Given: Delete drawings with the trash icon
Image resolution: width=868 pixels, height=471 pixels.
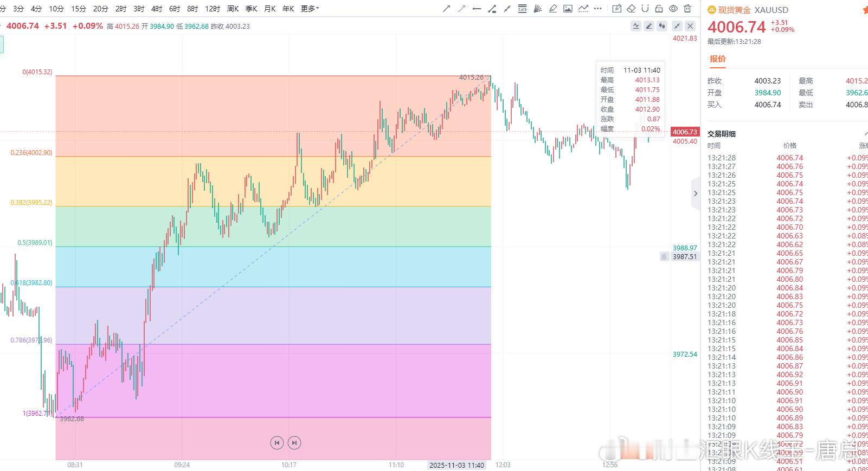Looking at the screenshot, I should click(687, 9).
